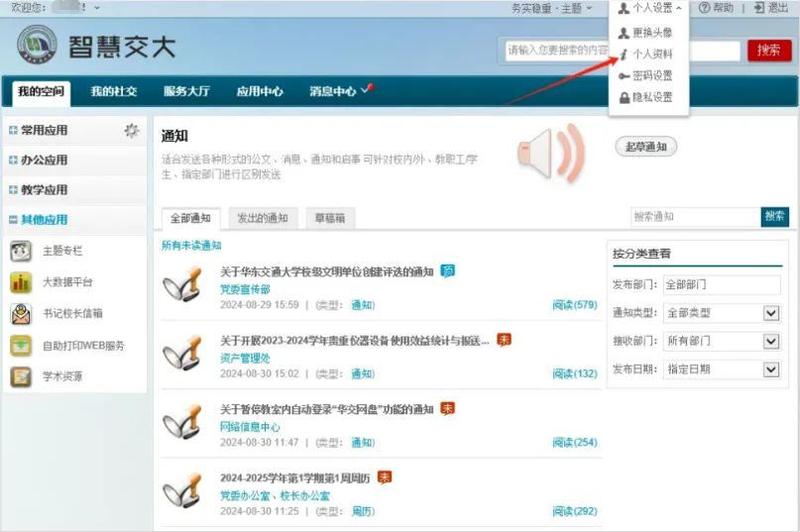800x532 pixels.
Task: Expand the 消息中心 dropdown arrow
Action: (x=365, y=90)
